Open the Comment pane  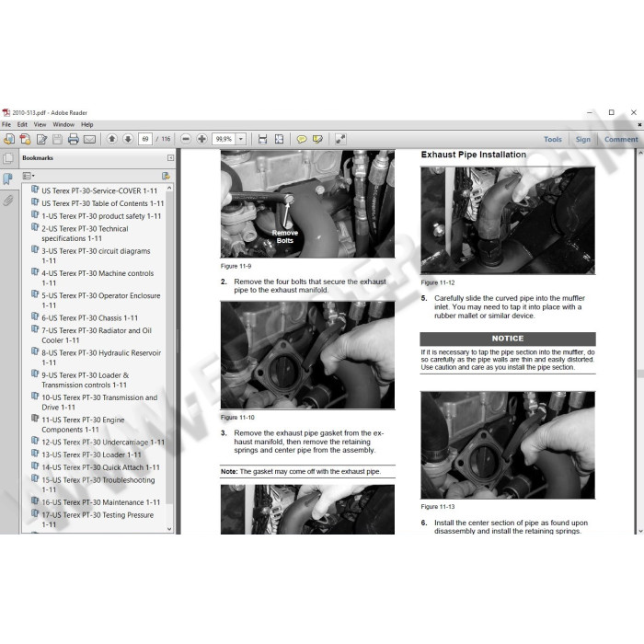[x=621, y=139]
